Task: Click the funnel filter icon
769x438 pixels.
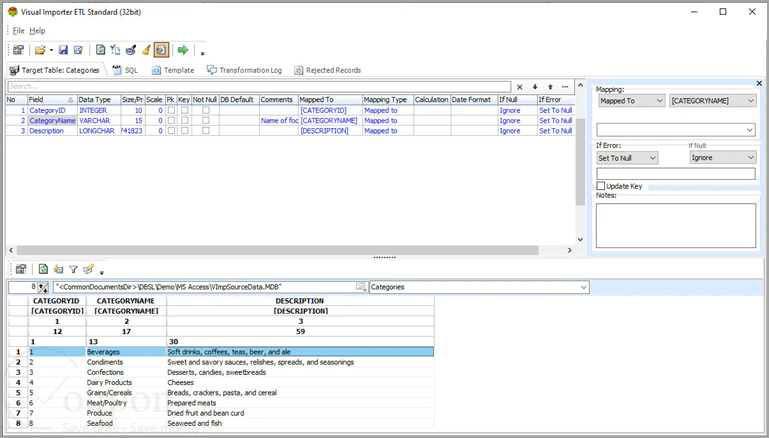Action: (x=74, y=269)
